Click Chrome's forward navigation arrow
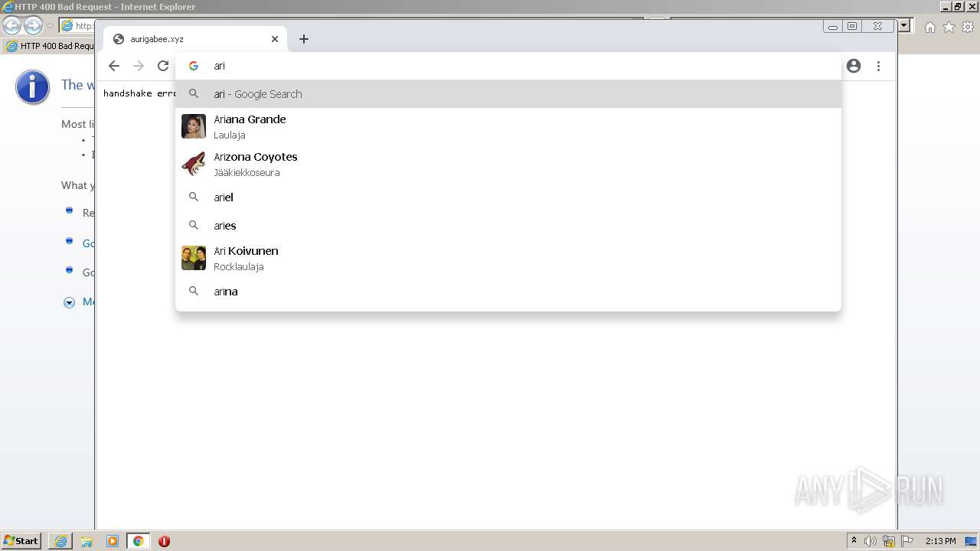Viewport: 980px width, 551px height. 139,66
